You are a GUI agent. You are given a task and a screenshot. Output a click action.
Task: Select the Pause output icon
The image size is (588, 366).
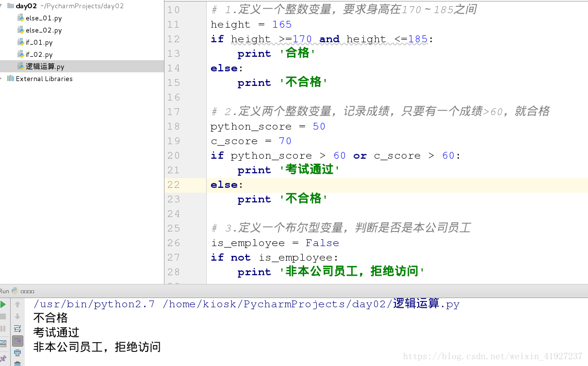[x=4, y=329]
